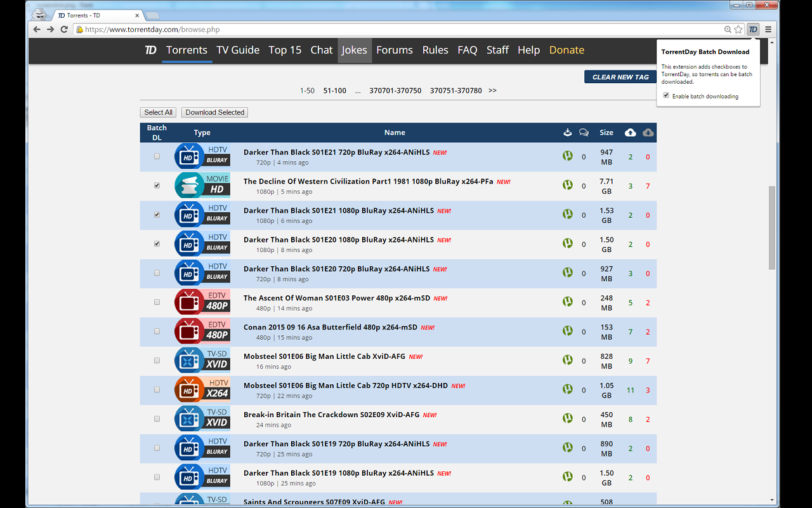Image resolution: width=812 pixels, height=508 pixels.
Task: Uncheck The Decline Of Western Civilization checkbox
Action: [x=157, y=185]
